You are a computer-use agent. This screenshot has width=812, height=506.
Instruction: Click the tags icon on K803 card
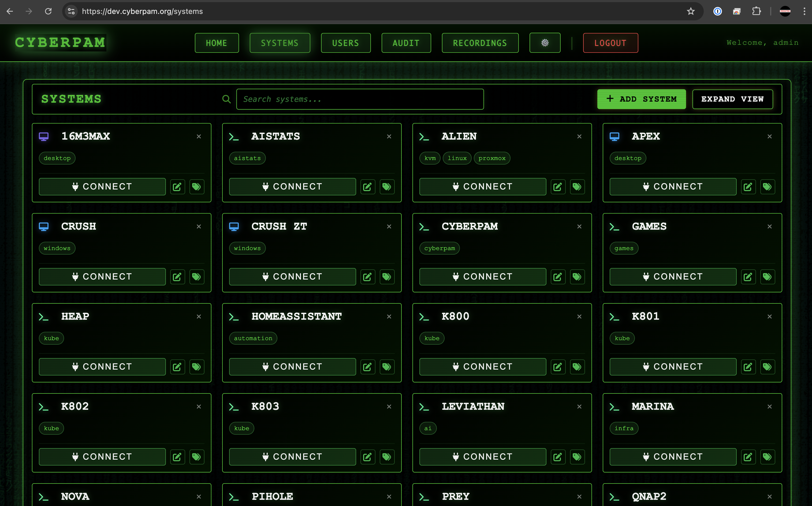387,457
